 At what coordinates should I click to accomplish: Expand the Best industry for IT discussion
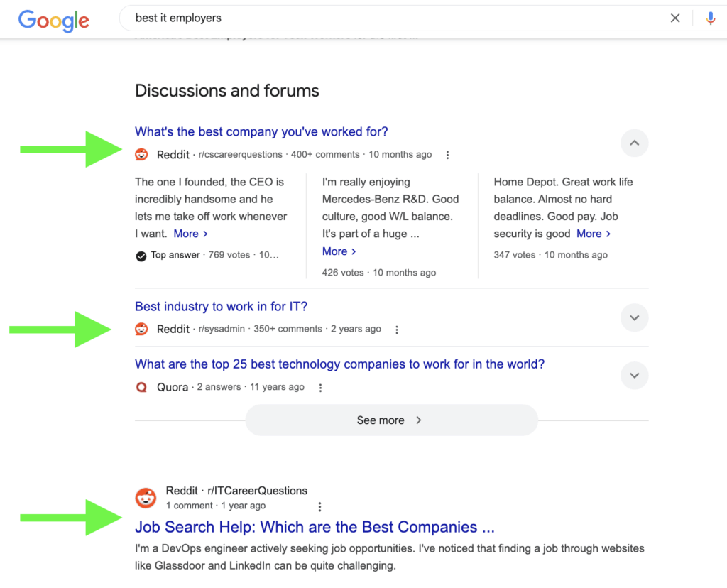(634, 317)
